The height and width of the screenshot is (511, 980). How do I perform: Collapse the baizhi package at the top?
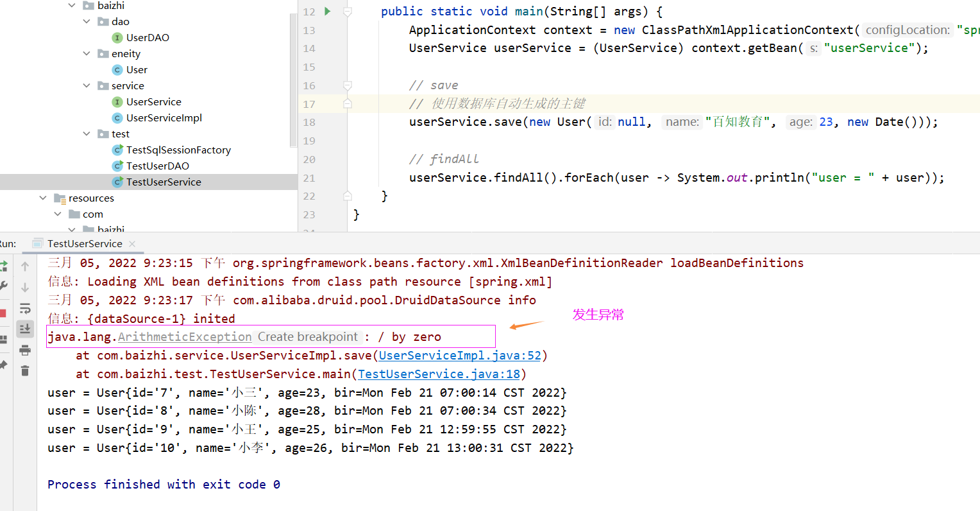72,6
